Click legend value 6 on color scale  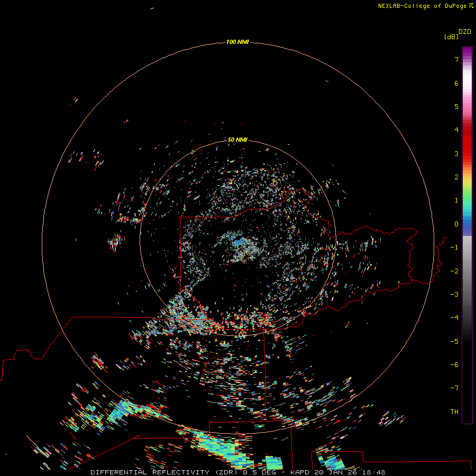(x=456, y=83)
